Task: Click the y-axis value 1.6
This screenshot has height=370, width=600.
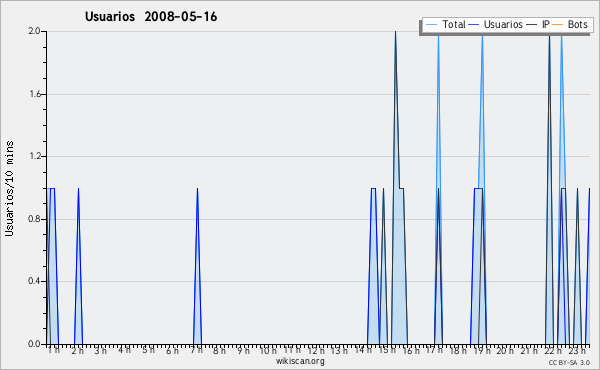Action: click(34, 94)
